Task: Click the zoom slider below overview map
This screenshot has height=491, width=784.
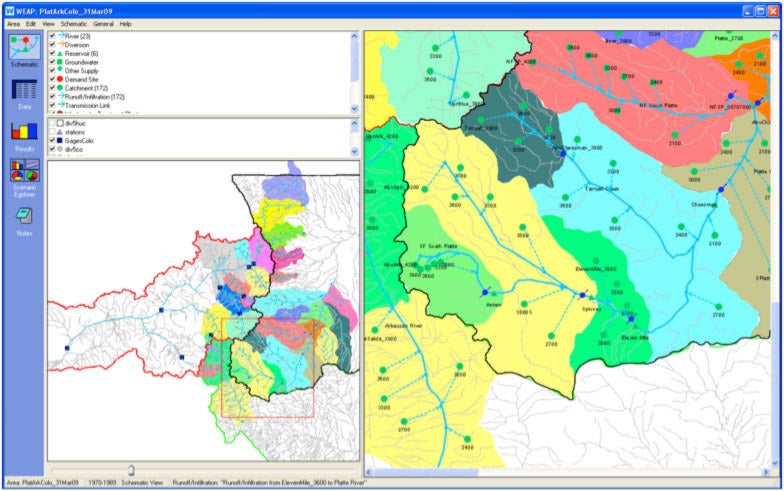Action: 131,469
